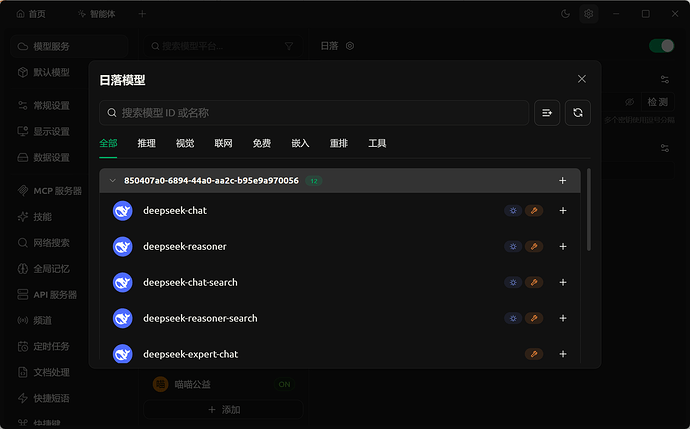
Task: Close the 日落模型 dialog
Action: tap(582, 79)
